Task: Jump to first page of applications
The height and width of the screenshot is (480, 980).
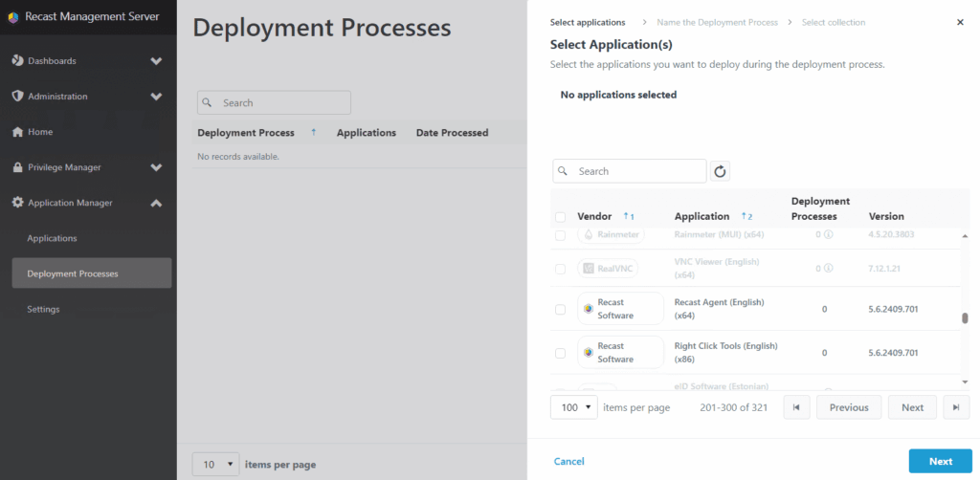Action: point(796,407)
